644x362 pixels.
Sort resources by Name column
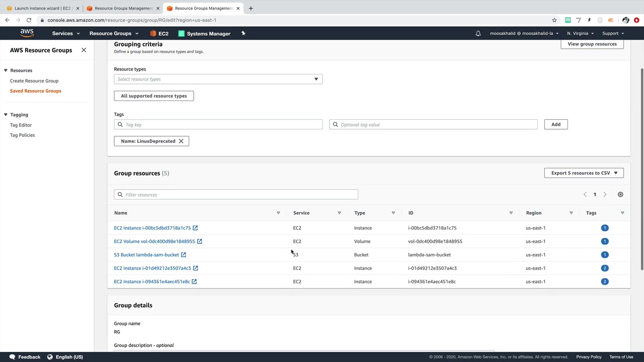point(278,213)
